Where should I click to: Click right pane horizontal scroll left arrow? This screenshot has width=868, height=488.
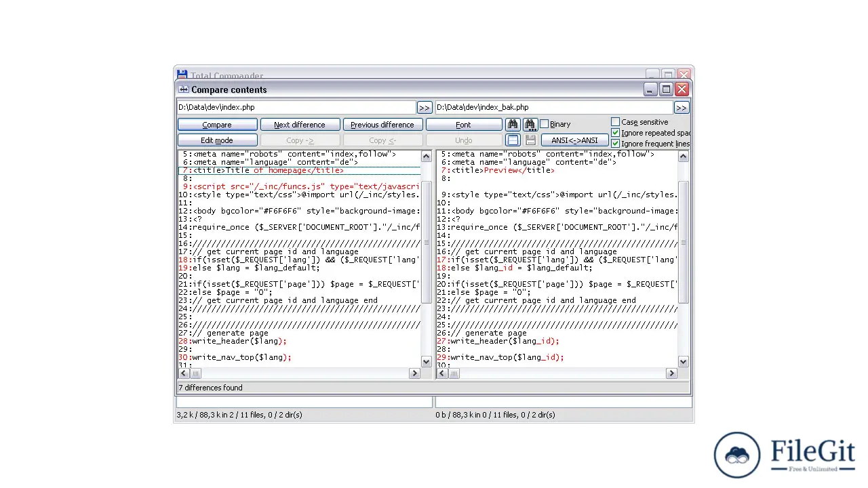[441, 373]
